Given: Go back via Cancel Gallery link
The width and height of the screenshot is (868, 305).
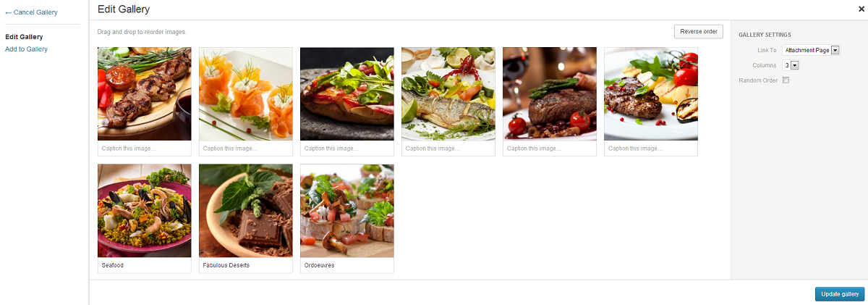Looking at the screenshot, I should coord(31,12).
